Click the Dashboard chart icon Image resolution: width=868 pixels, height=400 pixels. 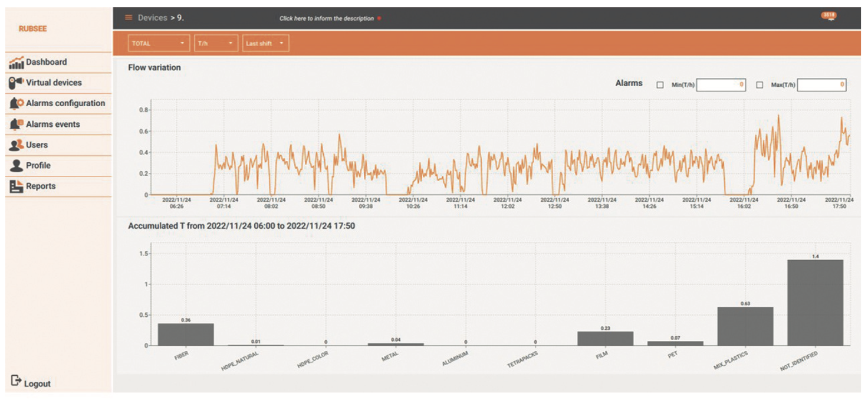(16, 62)
